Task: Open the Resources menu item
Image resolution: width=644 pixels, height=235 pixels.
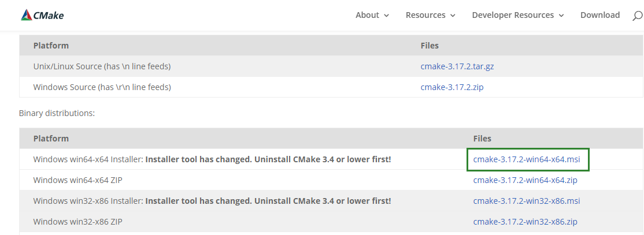Action: [x=425, y=15]
